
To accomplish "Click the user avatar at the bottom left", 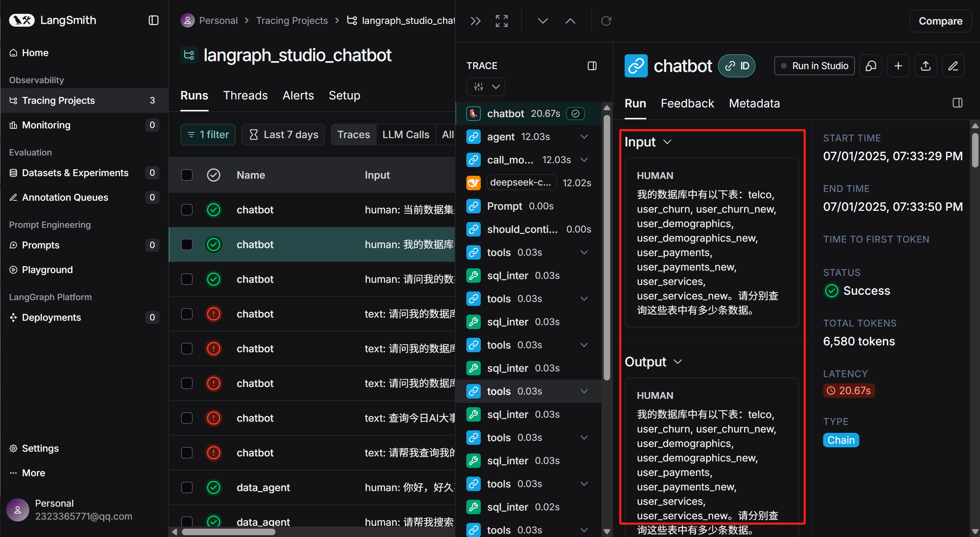I will pyautogui.click(x=17, y=510).
